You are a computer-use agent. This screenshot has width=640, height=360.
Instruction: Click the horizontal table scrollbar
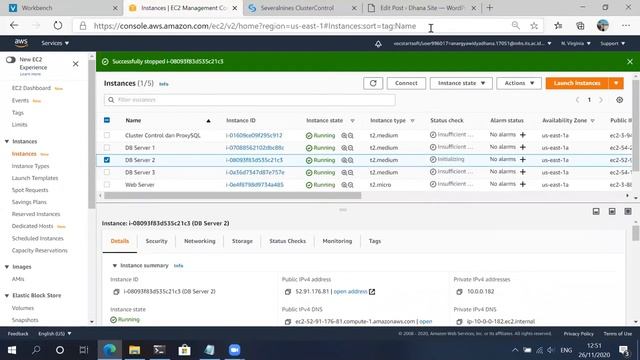(233, 196)
